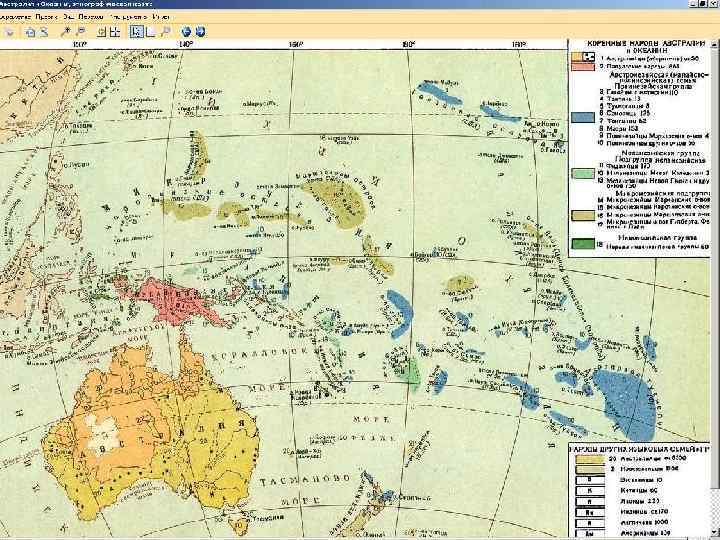The image size is (720, 540).
Task: Click the legend box labeled 'Ин'
Action: coord(590,512)
